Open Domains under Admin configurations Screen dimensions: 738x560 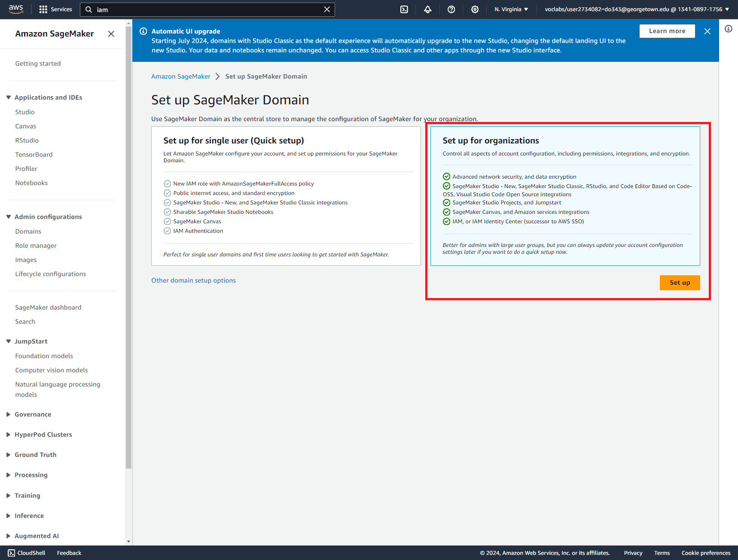pos(28,231)
